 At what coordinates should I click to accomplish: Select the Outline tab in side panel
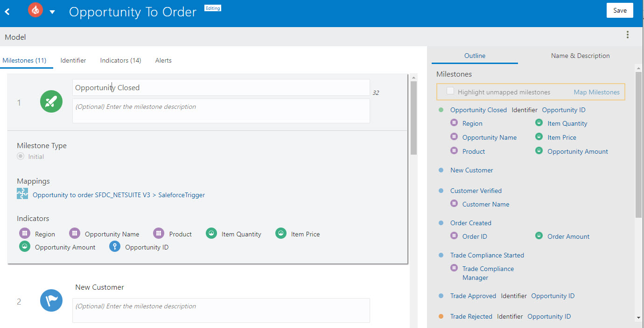(475, 56)
